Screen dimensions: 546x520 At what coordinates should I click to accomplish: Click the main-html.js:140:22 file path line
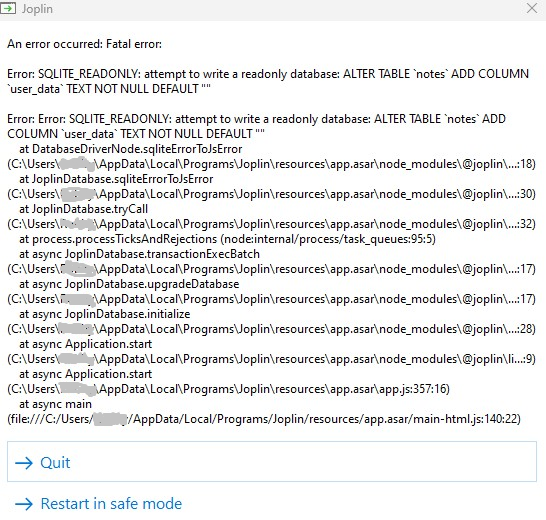pos(264,419)
